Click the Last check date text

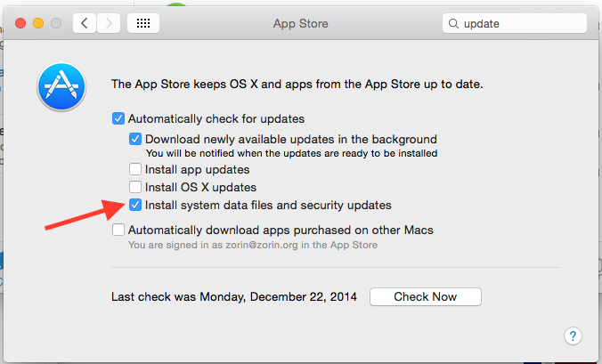point(234,297)
